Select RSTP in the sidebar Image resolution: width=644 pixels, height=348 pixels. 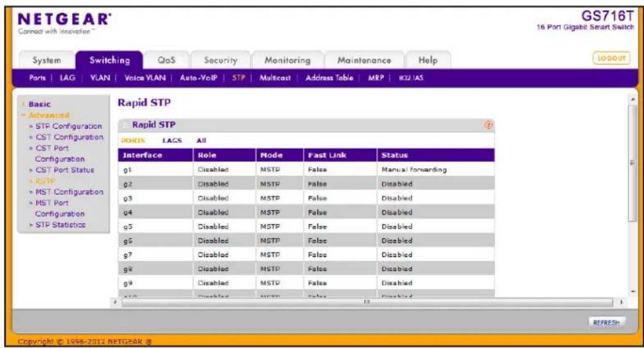pos(45,181)
